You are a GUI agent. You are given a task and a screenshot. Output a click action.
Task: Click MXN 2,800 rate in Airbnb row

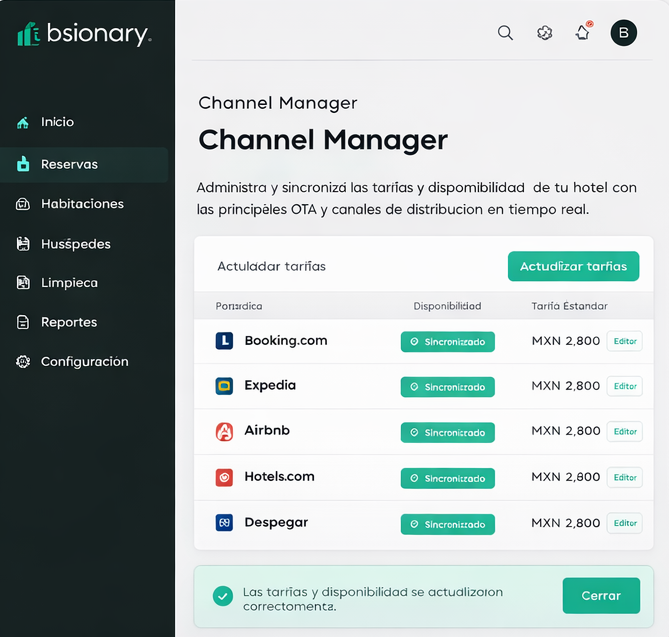[x=566, y=431]
